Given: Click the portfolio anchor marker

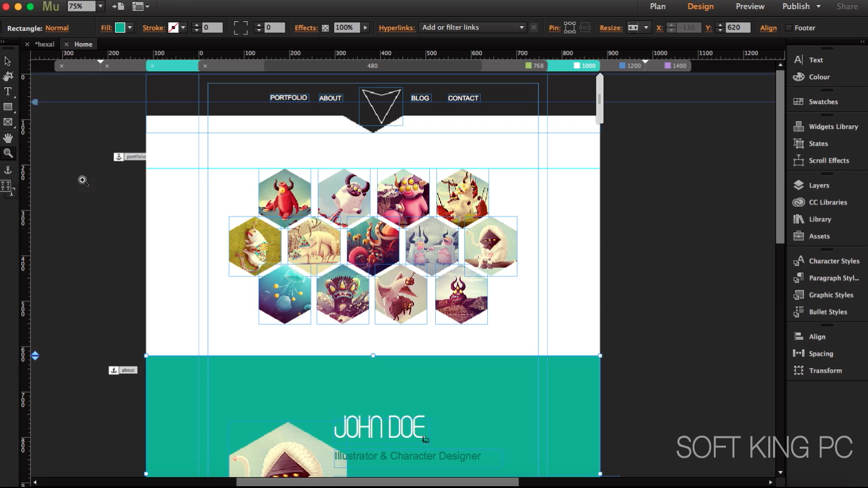Looking at the screenshot, I should tap(129, 157).
